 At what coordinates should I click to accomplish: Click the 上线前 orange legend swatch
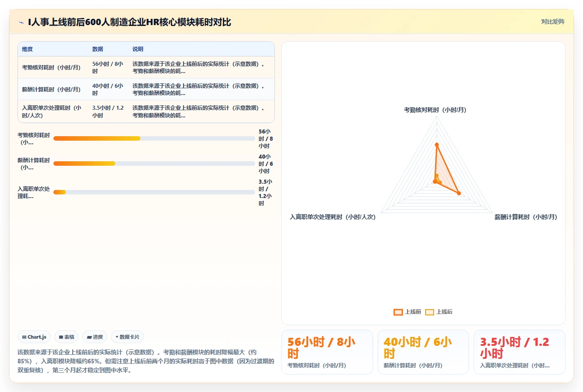coord(398,312)
